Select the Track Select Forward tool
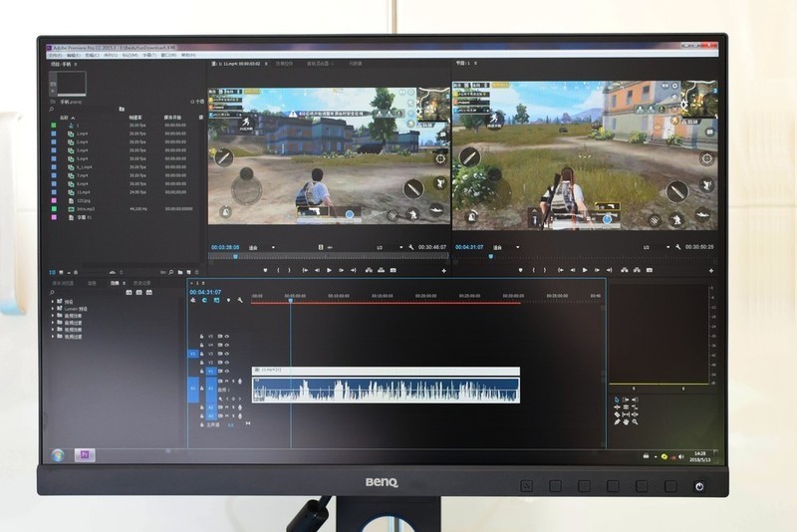 626,399
